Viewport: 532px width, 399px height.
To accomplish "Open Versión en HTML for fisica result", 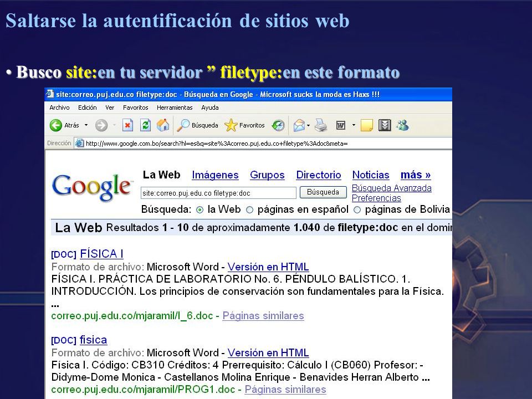I will [268, 353].
